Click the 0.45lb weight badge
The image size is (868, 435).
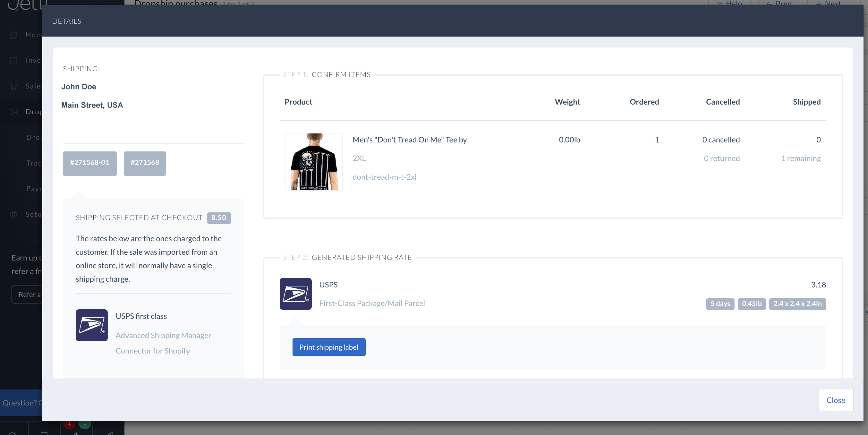pos(752,303)
